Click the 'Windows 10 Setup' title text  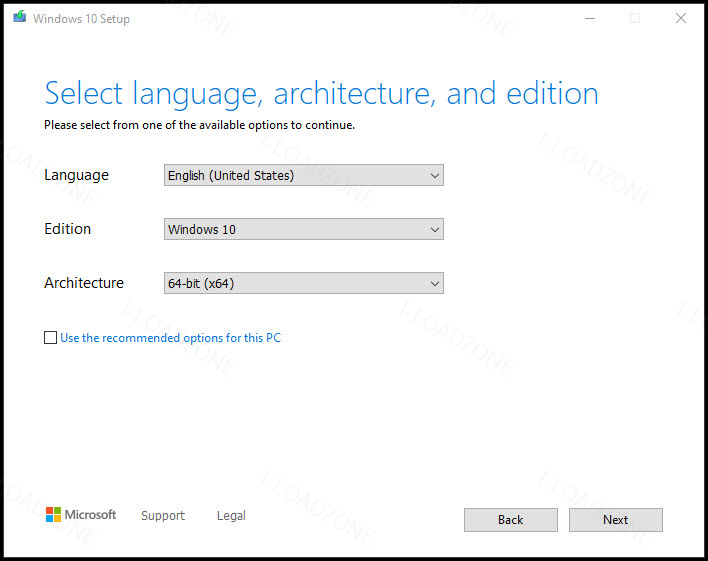point(81,19)
